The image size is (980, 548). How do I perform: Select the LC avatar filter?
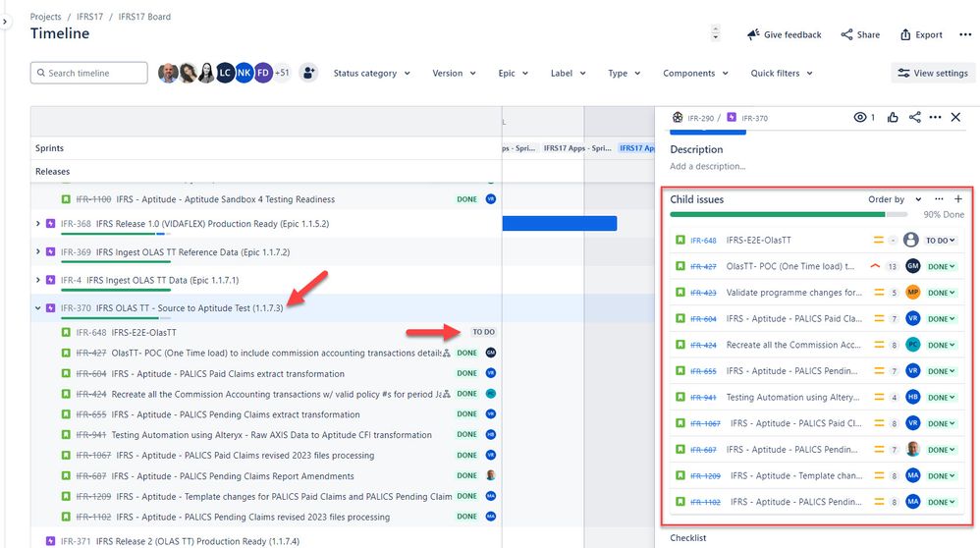(225, 73)
